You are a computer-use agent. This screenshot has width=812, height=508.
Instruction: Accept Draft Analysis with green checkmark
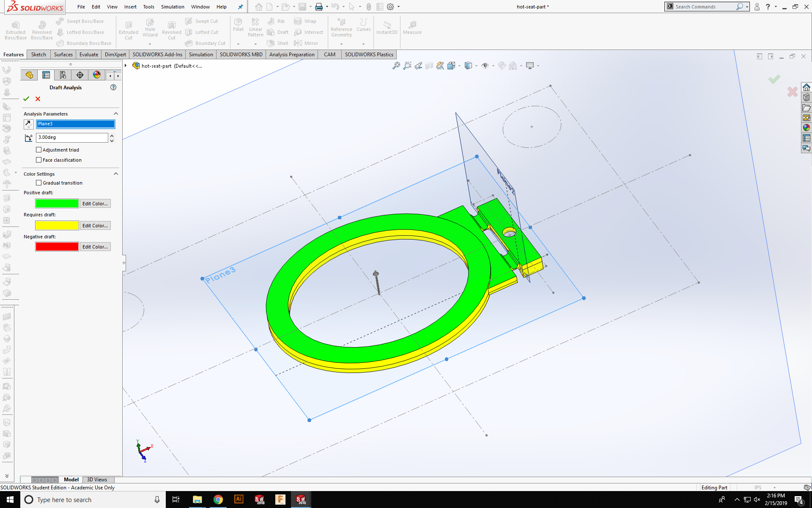26,99
